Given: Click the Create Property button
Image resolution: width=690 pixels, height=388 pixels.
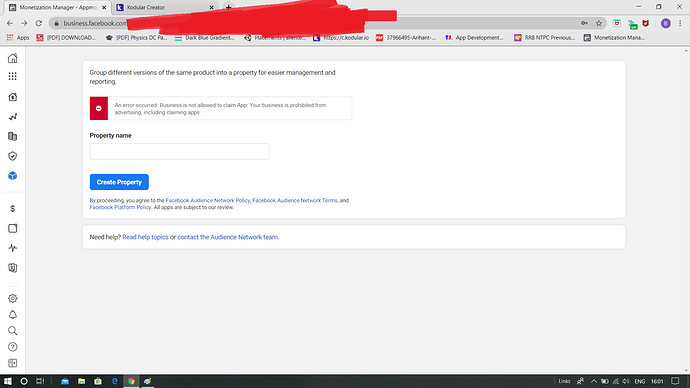Looking at the screenshot, I should [x=119, y=182].
